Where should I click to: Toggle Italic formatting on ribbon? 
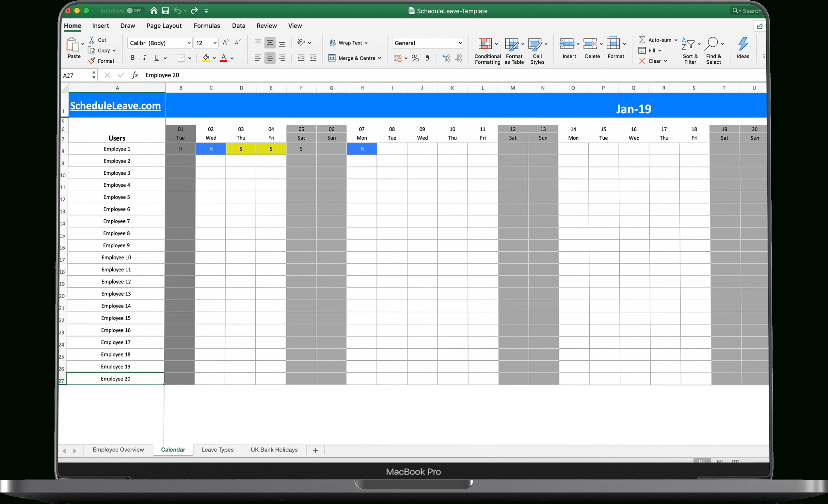click(x=144, y=57)
